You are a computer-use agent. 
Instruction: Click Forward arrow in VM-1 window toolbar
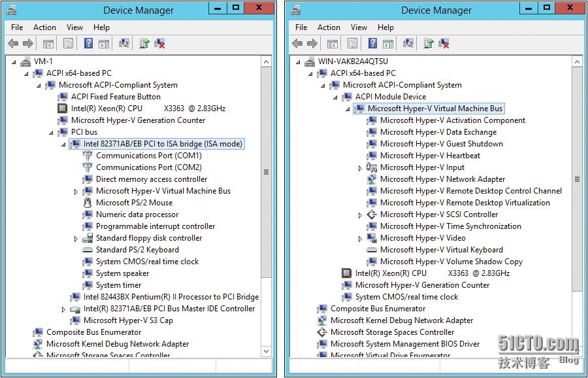[x=27, y=44]
